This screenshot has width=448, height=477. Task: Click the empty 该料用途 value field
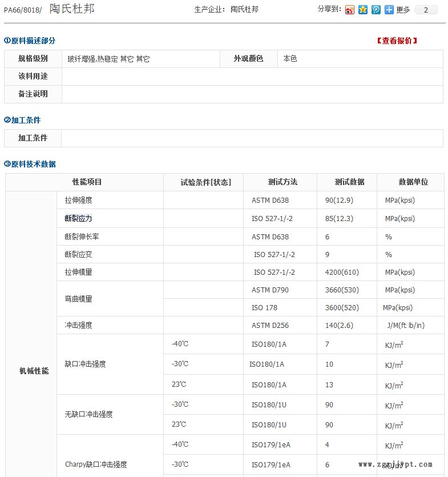[x=251, y=77]
